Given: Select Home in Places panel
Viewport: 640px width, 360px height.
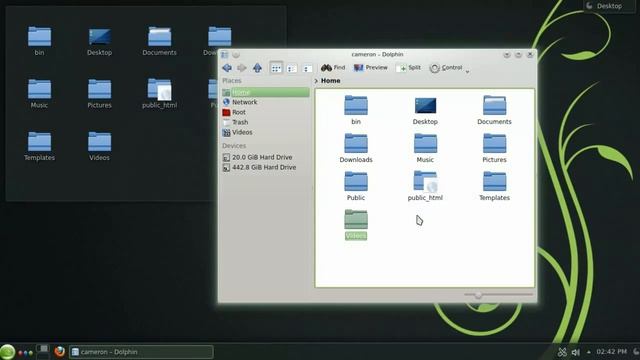Looking at the screenshot, I should pos(266,92).
